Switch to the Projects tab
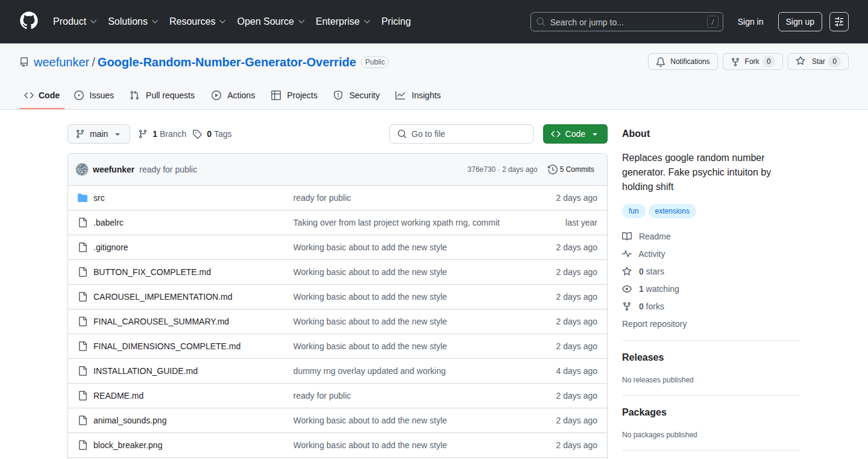868x459 pixels. click(x=294, y=95)
